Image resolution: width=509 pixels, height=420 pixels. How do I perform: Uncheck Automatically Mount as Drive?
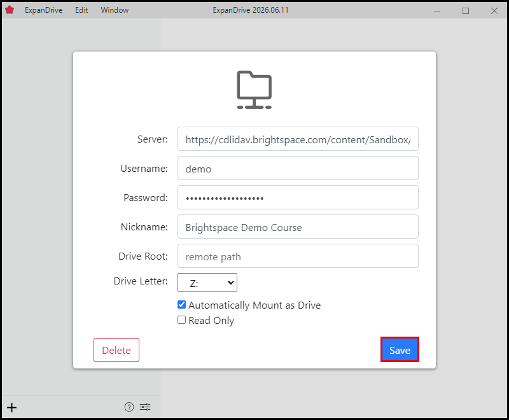click(182, 304)
